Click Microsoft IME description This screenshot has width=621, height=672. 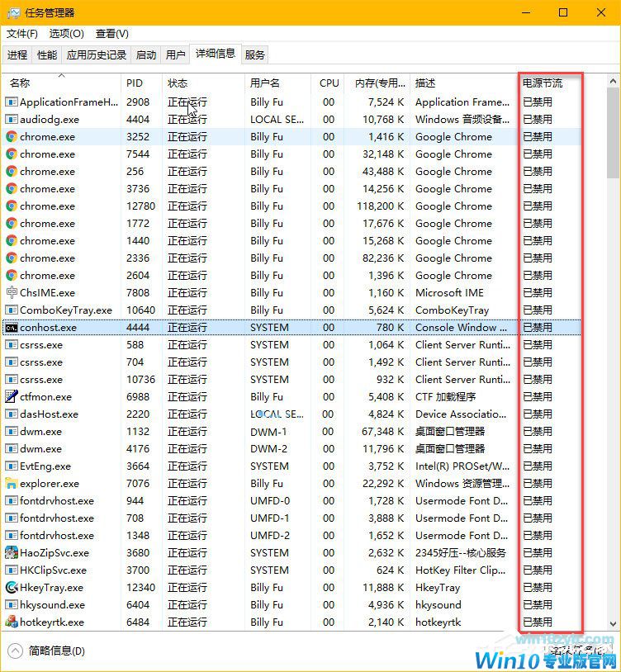449,293
